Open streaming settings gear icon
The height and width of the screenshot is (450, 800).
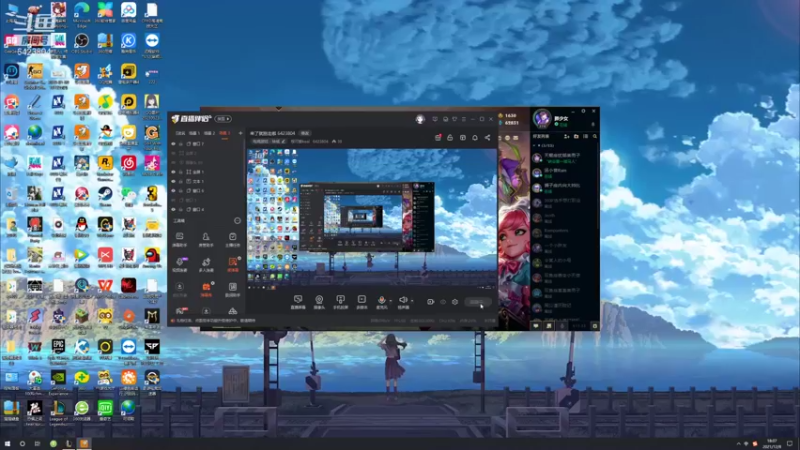[455, 302]
